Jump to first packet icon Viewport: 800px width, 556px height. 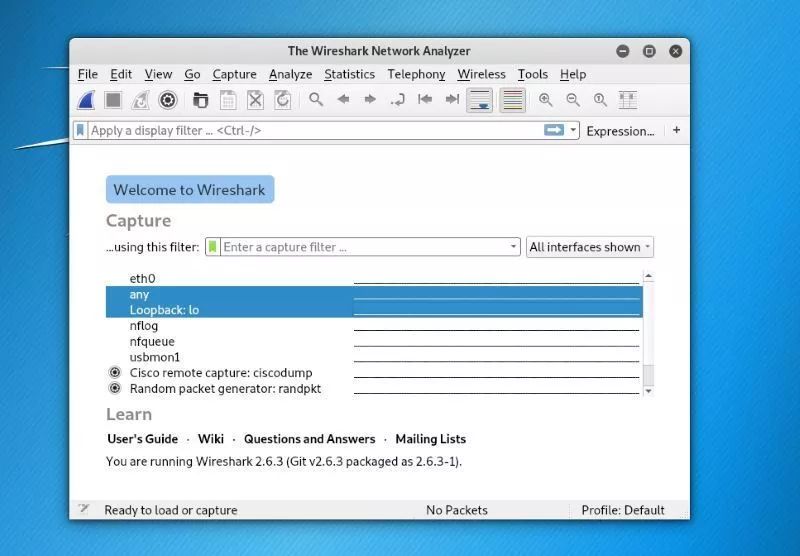point(424,99)
